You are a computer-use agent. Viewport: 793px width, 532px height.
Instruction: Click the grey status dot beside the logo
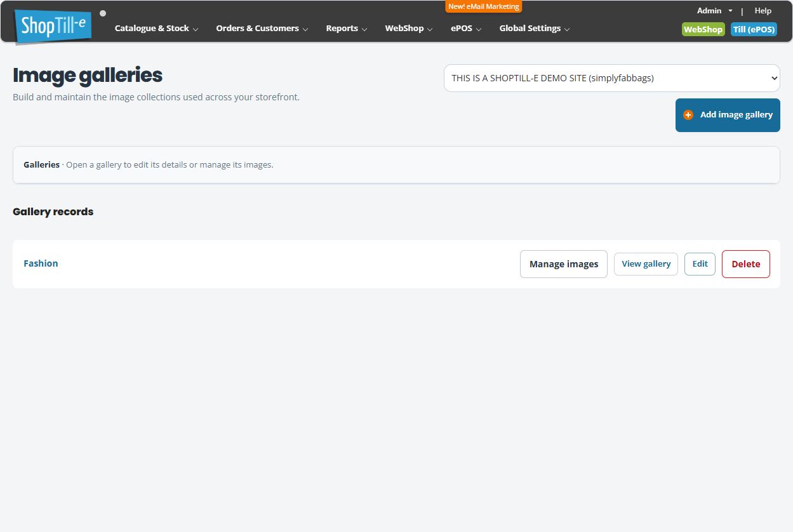tap(103, 13)
